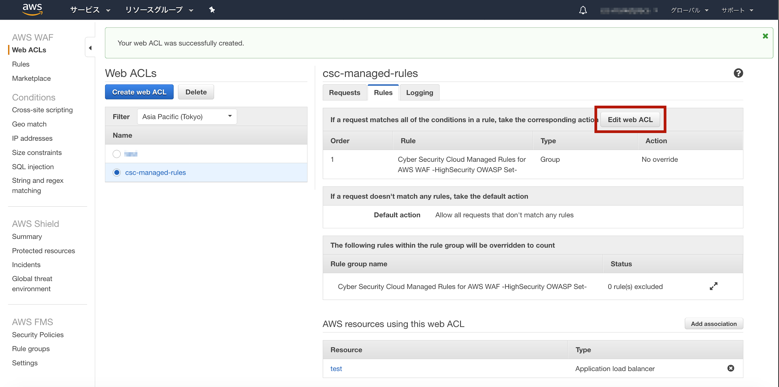Collapse the left navigation pane arrow
This screenshot has height=387, width=779.
coord(90,48)
